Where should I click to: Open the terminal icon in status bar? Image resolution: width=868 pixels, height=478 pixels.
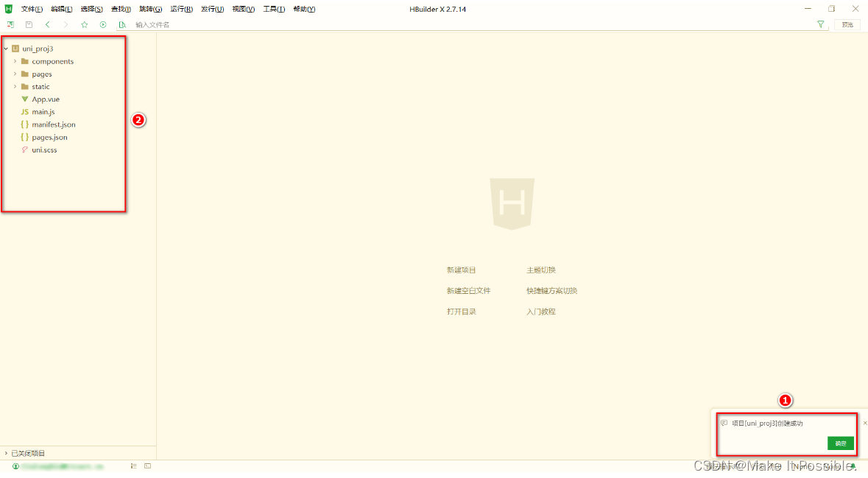tap(147, 466)
